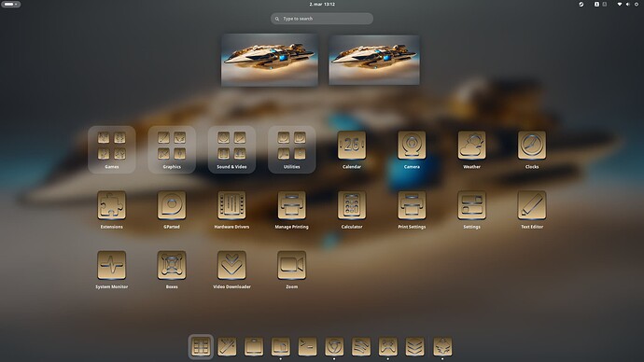Open Print Settings
This screenshot has width=644, height=362.
click(x=412, y=209)
